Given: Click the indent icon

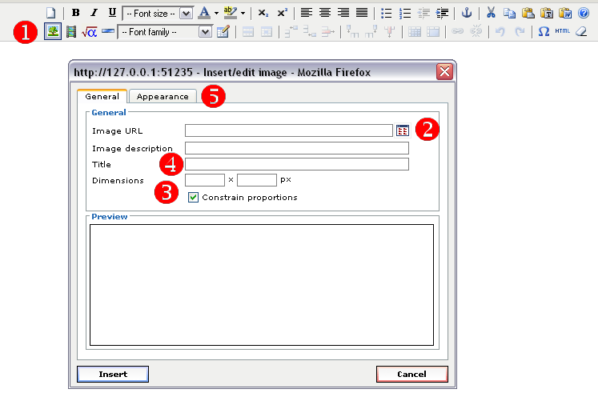Looking at the screenshot, I should pos(442,13).
